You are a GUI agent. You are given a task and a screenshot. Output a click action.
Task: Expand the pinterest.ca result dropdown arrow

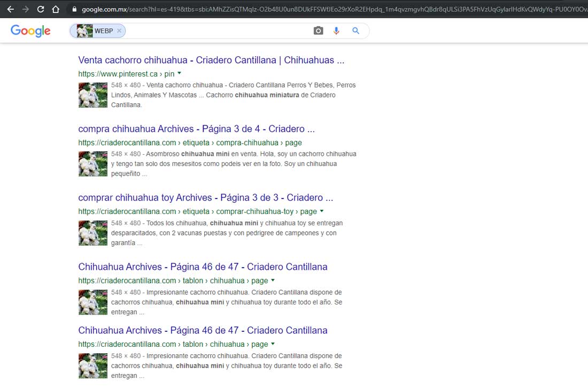coord(179,73)
